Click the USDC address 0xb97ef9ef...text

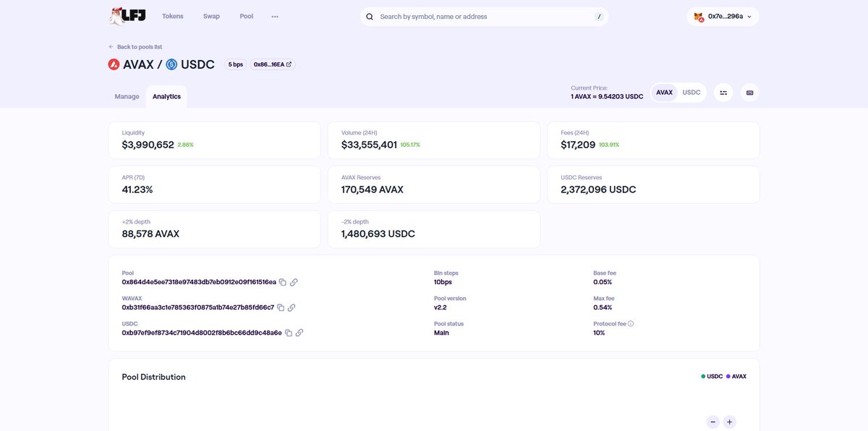tap(202, 333)
